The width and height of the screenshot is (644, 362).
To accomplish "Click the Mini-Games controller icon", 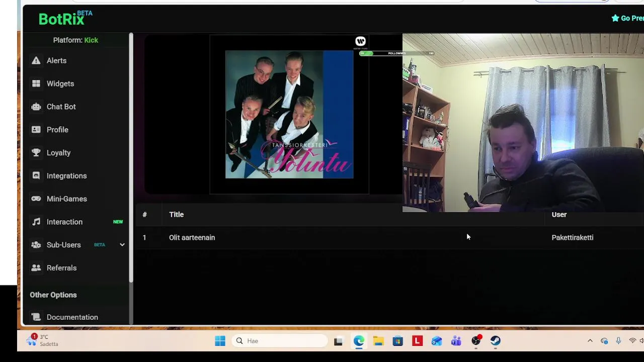I will pyautogui.click(x=36, y=199).
